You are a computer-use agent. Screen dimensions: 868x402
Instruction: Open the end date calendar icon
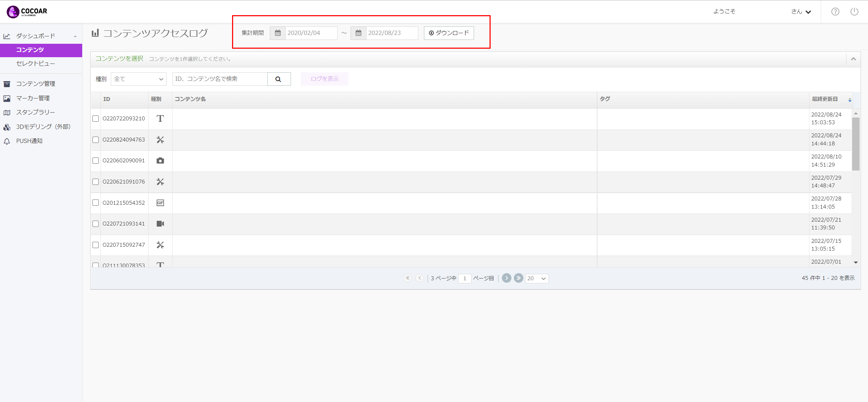pyautogui.click(x=358, y=33)
